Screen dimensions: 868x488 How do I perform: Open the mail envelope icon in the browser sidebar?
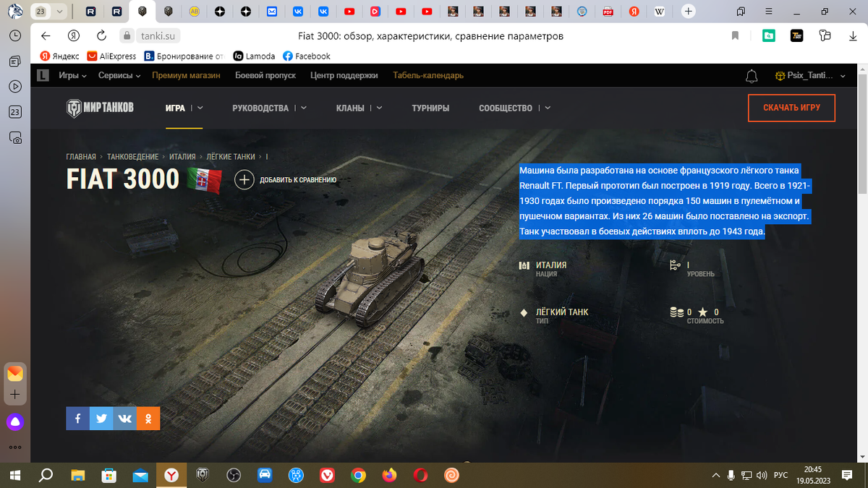coord(15,374)
